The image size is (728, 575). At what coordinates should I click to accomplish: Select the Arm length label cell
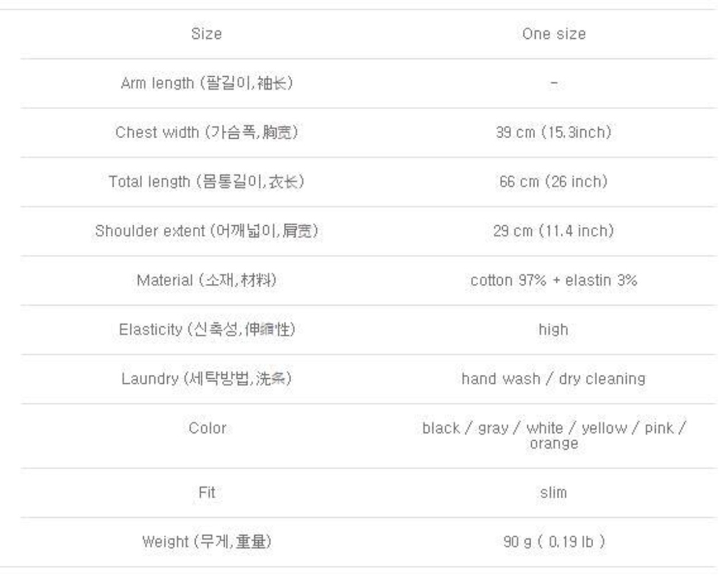pyautogui.click(x=206, y=83)
